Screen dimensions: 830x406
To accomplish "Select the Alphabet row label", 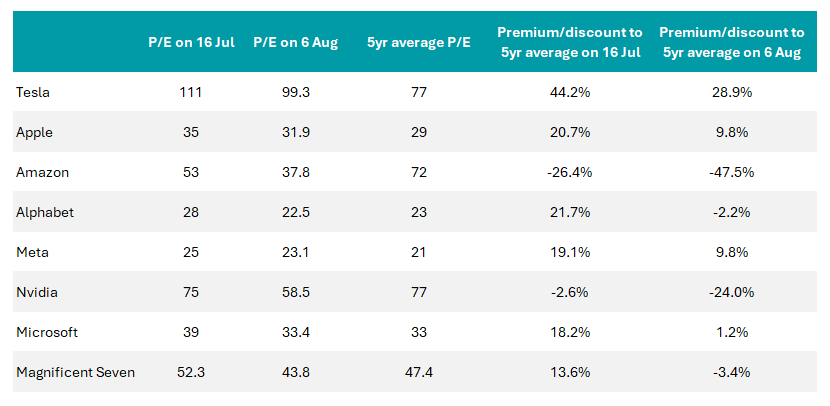I will tap(45, 212).
